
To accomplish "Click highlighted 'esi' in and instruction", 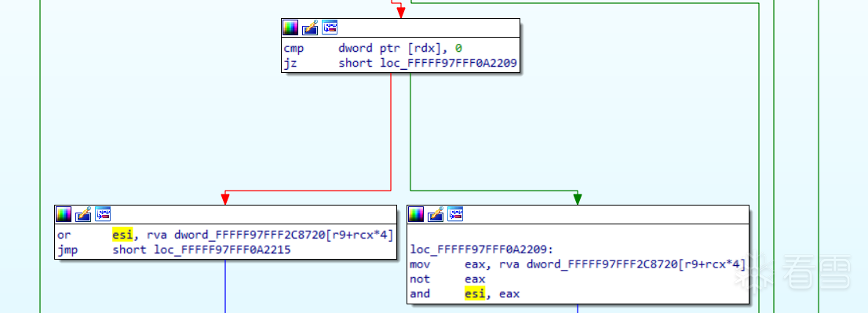I will point(475,293).
